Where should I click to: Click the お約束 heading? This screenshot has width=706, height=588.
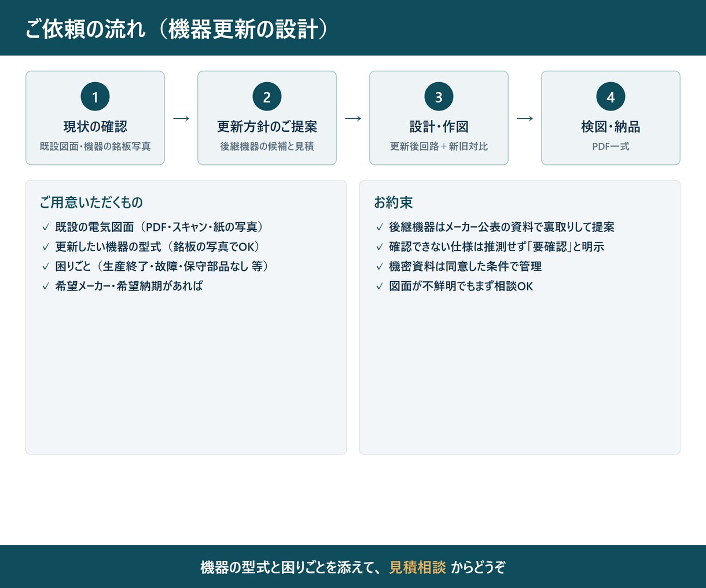point(393,203)
